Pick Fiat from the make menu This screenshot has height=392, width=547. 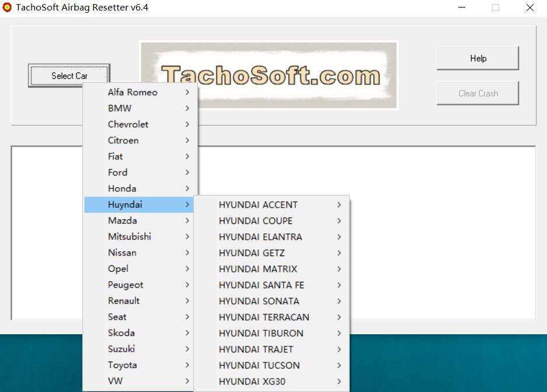(139, 156)
